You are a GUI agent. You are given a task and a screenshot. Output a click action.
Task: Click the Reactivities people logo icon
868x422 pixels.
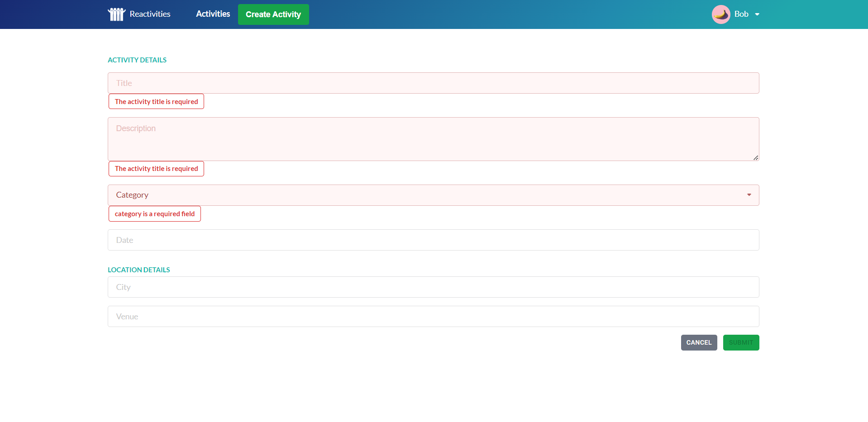(116, 14)
